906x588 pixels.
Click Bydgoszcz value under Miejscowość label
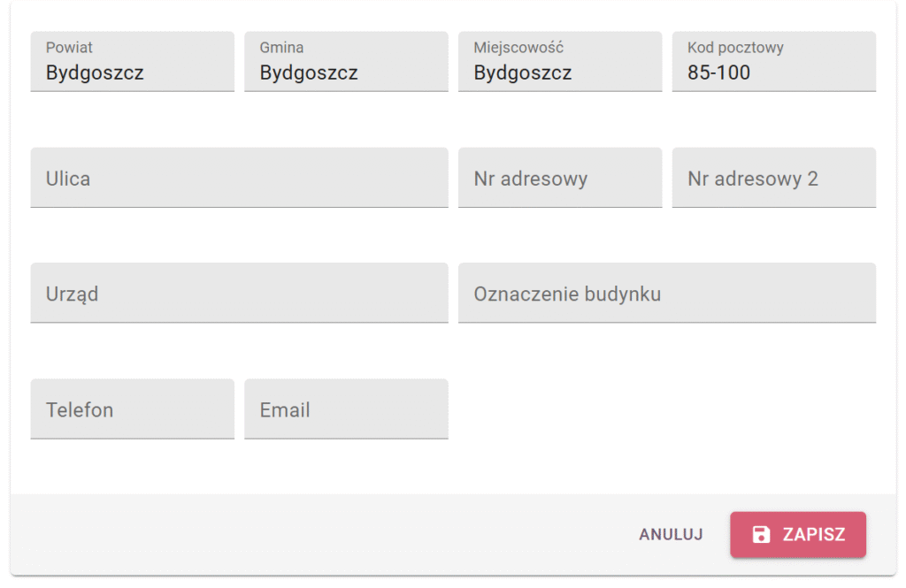click(x=522, y=73)
